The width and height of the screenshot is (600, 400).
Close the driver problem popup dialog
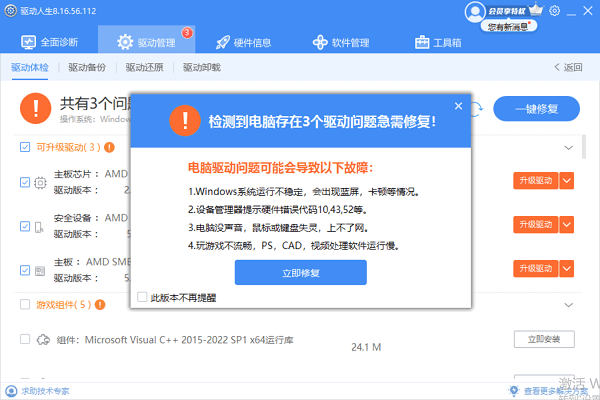pos(458,106)
